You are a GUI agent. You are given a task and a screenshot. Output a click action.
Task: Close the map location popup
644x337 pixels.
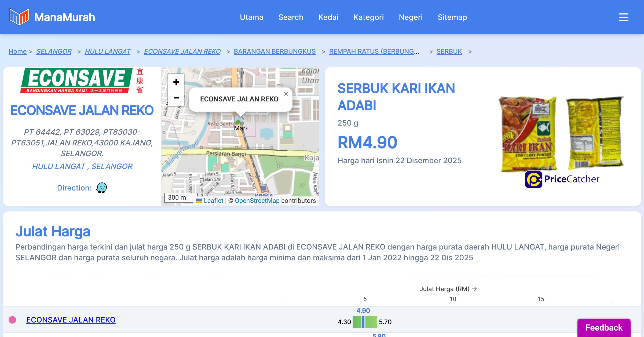click(x=286, y=94)
